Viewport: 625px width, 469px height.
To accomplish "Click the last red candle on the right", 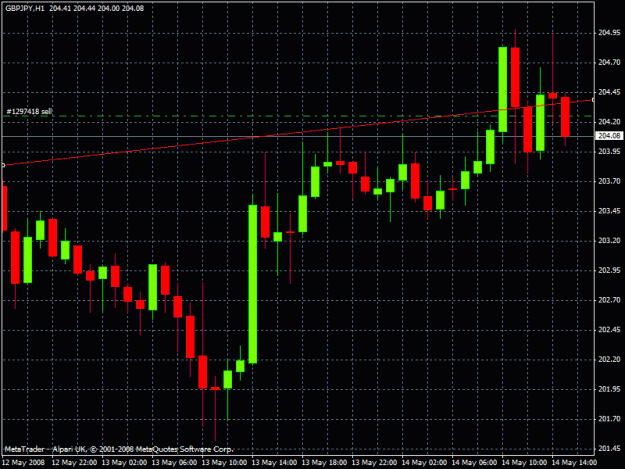I will coord(565,117).
